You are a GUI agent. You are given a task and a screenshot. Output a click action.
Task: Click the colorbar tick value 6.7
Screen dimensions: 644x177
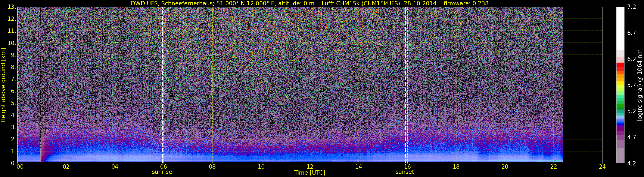pos(632,33)
